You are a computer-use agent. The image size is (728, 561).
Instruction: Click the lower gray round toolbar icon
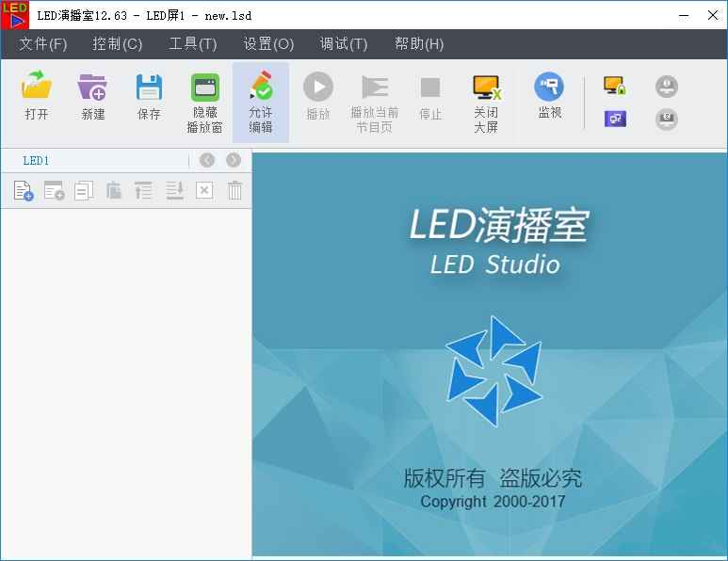tap(667, 120)
